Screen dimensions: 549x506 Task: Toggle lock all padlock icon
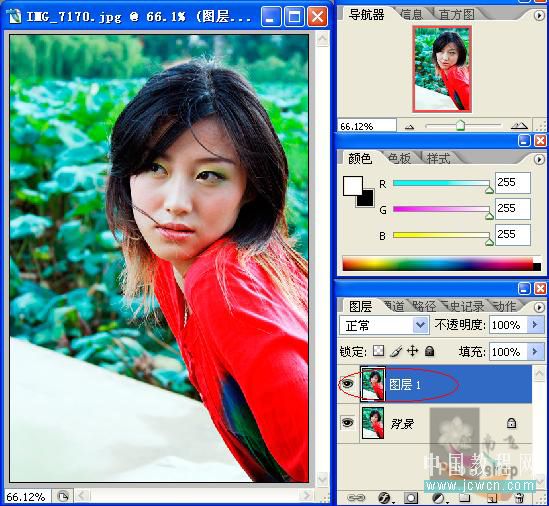429,351
